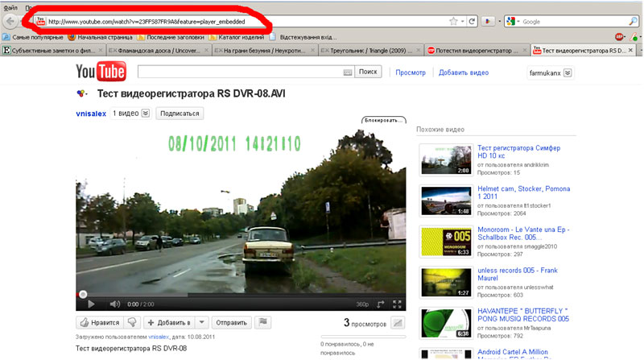Play the video in the player
This screenshot has width=644, height=360.
click(x=91, y=304)
